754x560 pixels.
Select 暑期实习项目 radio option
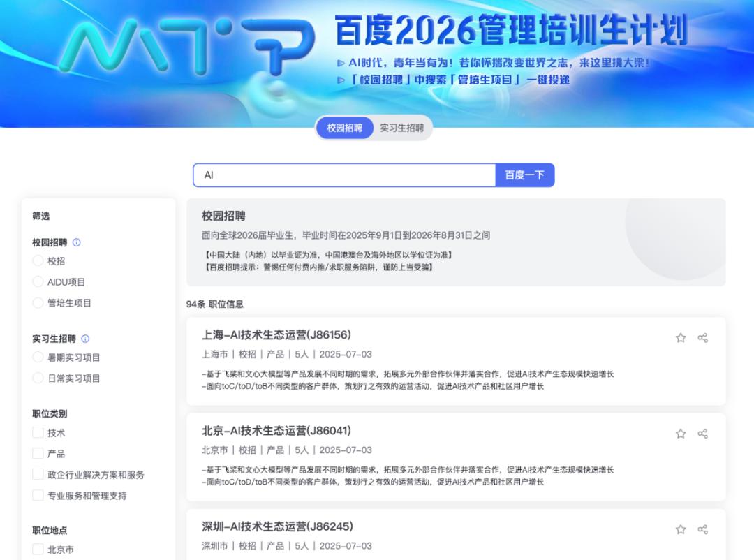tap(38, 357)
